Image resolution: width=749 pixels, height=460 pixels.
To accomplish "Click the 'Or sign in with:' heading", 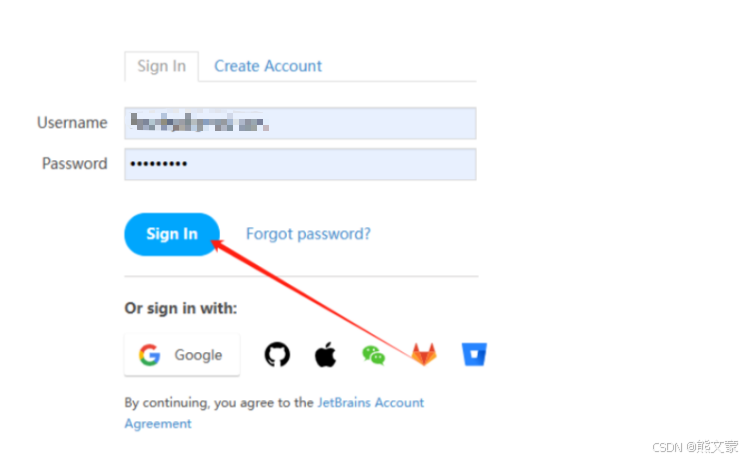I will click(181, 309).
